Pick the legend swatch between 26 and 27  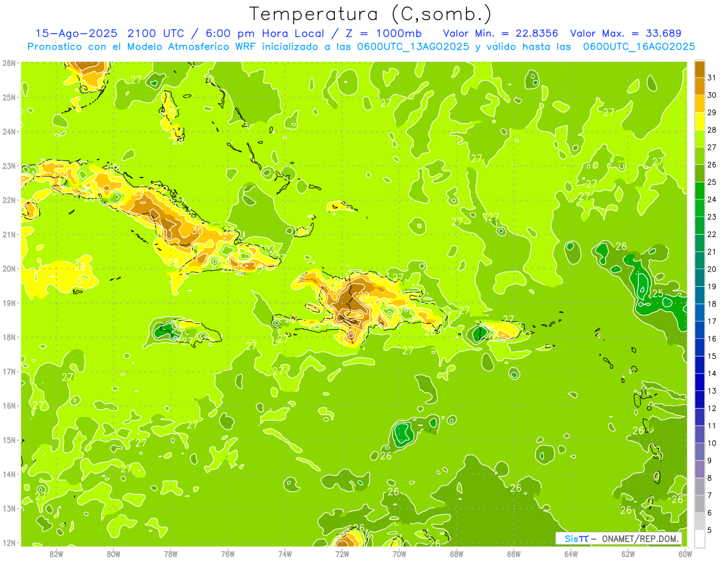tap(699, 156)
